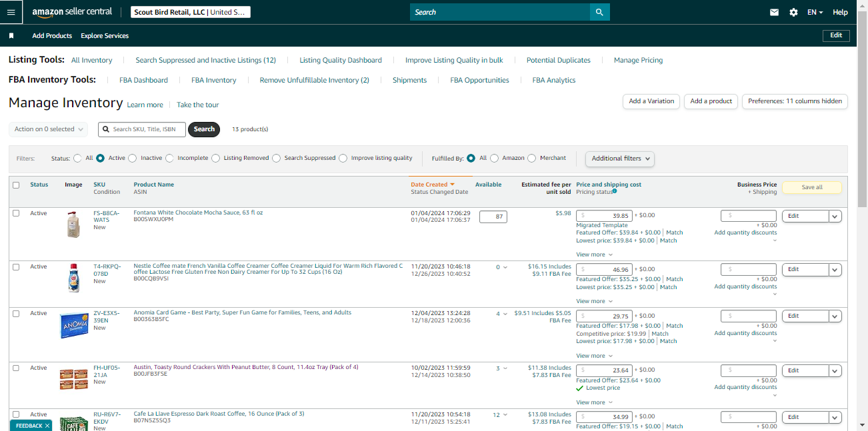Check the Nestle Coffee mate row checkbox

(x=16, y=266)
